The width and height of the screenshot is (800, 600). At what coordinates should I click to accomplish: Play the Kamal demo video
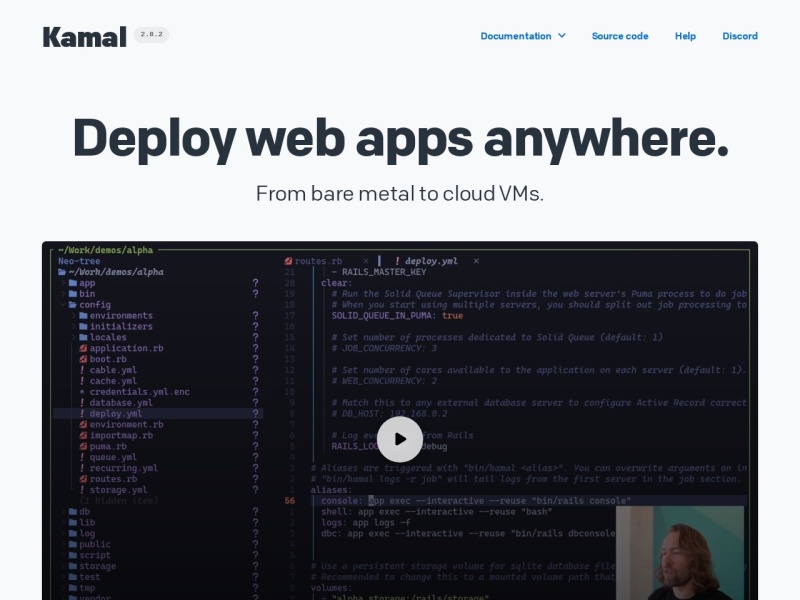(400, 439)
